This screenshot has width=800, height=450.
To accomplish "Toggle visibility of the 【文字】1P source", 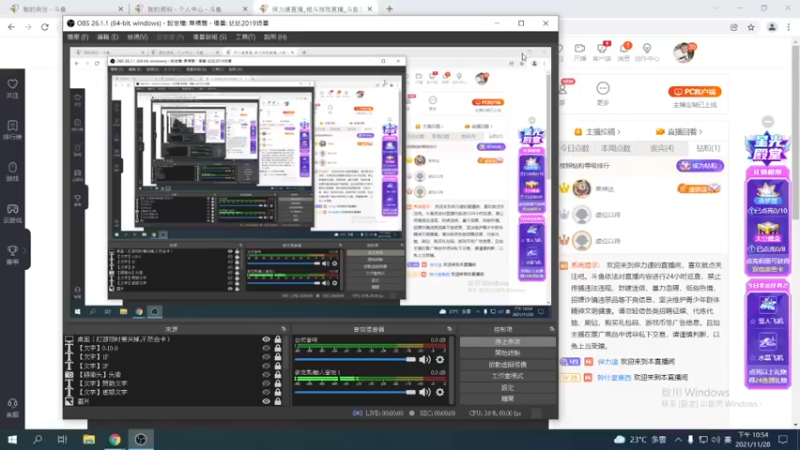I will click(266, 357).
